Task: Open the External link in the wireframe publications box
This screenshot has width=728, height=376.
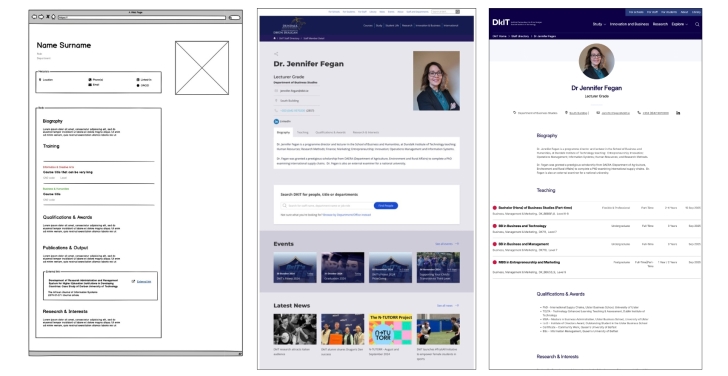Action: (144, 281)
